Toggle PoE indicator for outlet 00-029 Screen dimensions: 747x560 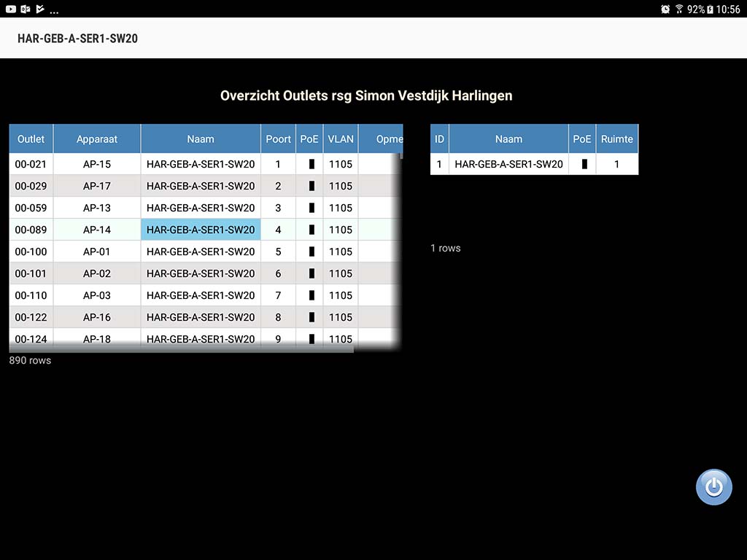[x=311, y=186]
